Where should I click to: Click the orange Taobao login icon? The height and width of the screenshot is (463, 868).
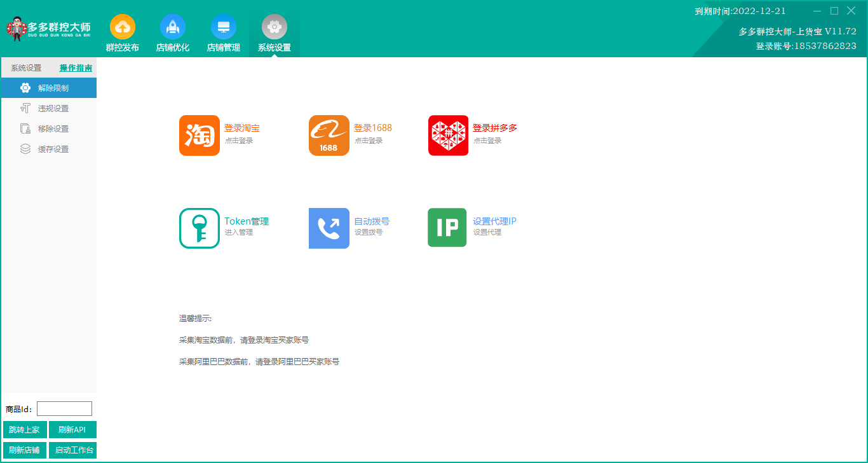[199, 135]
